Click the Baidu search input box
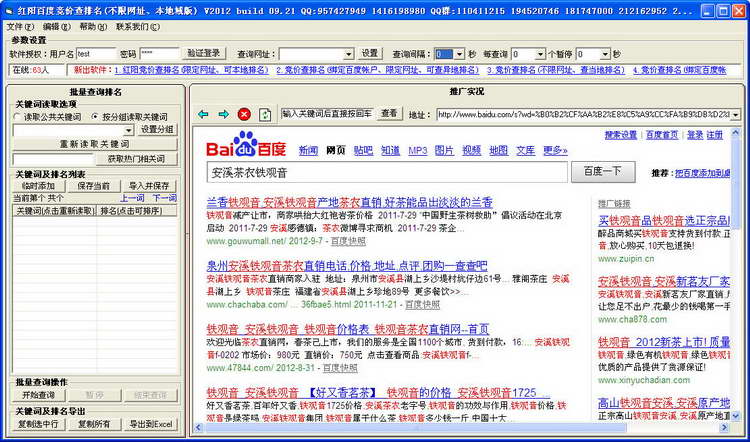This screenshot has height=442, width=750. [387, 172]
